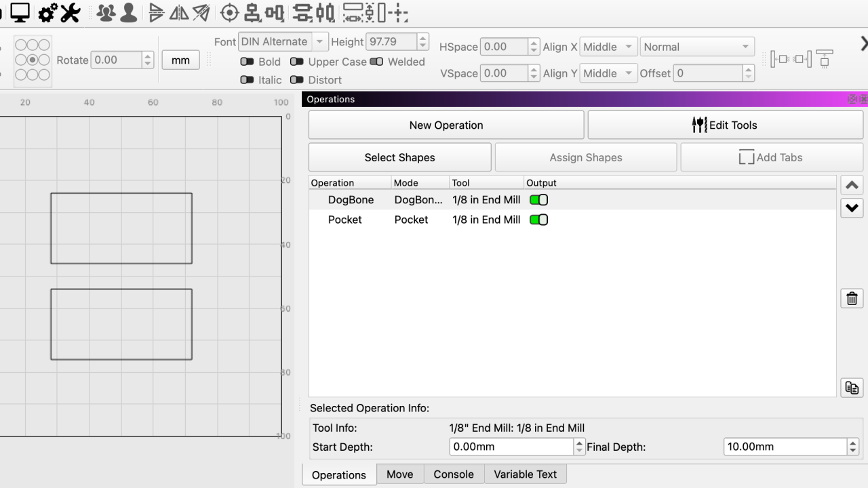868x488 pixels.
Task: Delete operation using the trash icon
Action: [x=852, y=298]
